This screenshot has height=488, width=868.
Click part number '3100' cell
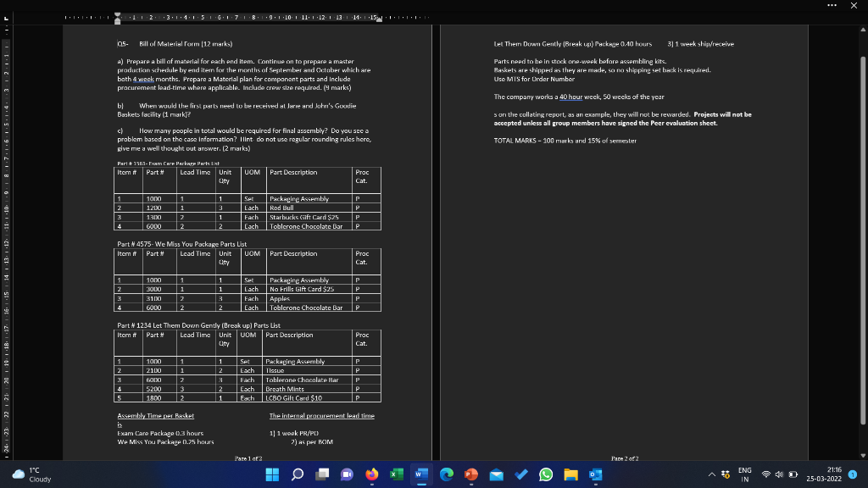153,299
